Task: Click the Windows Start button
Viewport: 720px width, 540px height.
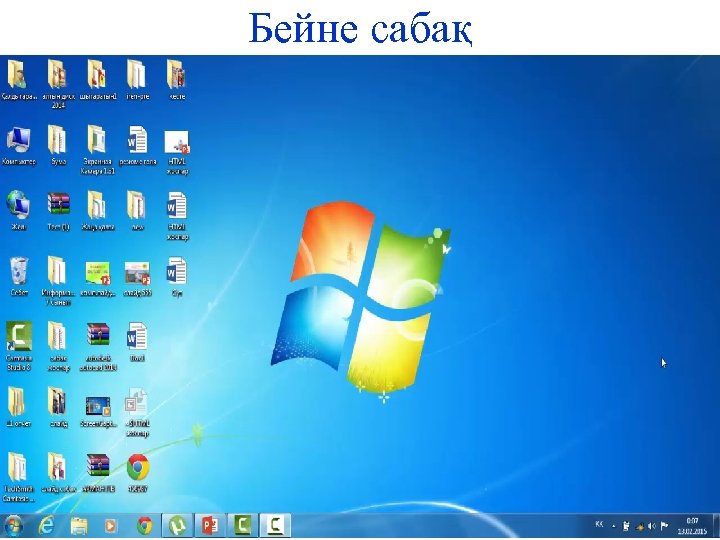Action: [x=12, y=526]
